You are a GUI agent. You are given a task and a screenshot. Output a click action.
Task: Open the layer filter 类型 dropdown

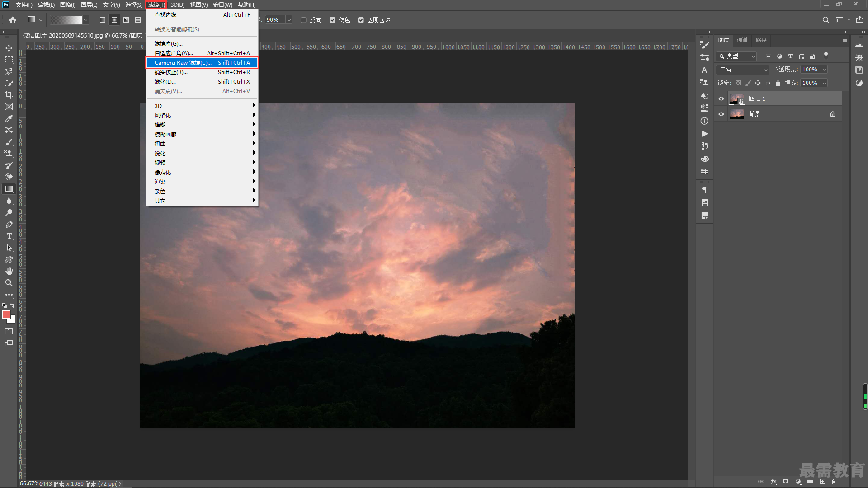737,56
